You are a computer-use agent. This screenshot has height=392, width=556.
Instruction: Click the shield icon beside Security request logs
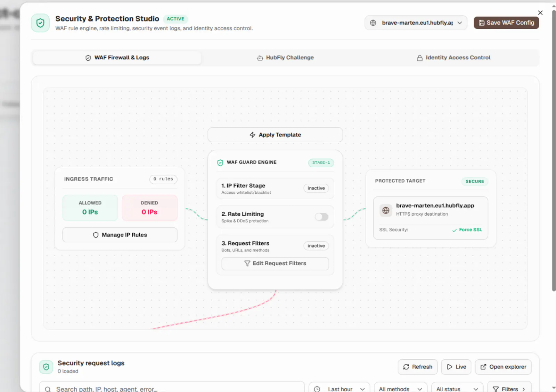[x=46, y=367]
